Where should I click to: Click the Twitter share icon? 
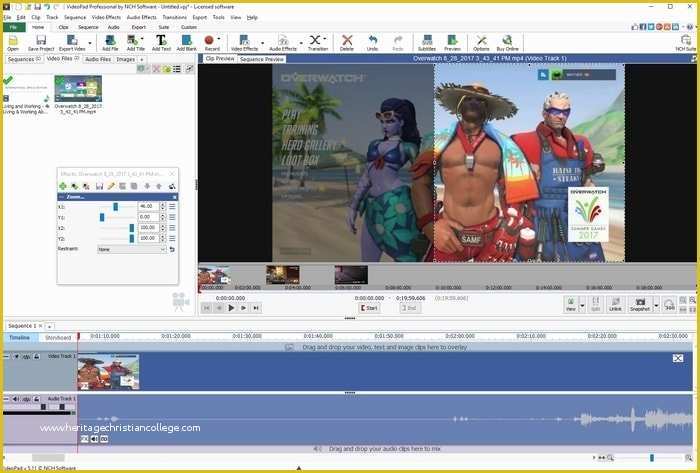coord(651,27)
